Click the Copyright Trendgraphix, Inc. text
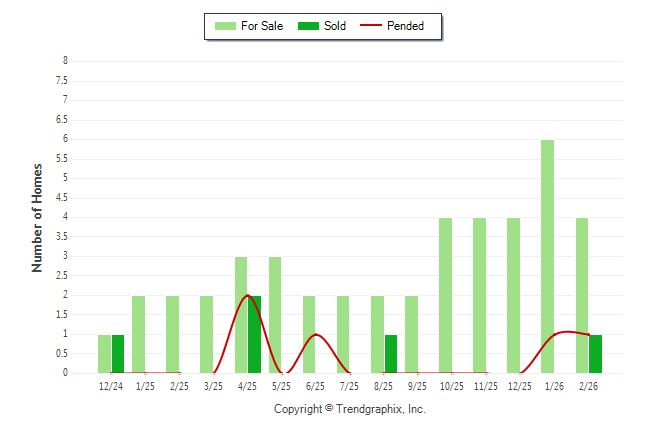The height and width of the screenshot is (434, 646). coord(350,409)
